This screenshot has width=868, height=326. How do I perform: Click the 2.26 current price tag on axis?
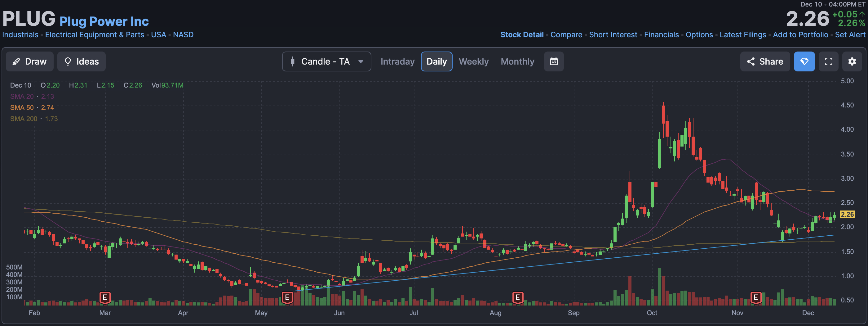[847, 214]
